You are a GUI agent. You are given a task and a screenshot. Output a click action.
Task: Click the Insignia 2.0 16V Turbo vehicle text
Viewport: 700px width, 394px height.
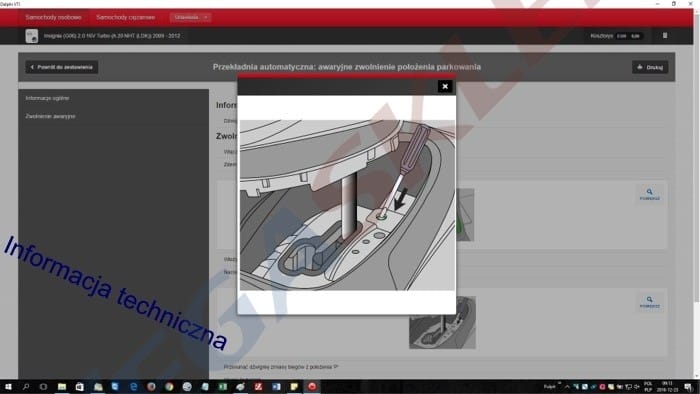(112, 36)
